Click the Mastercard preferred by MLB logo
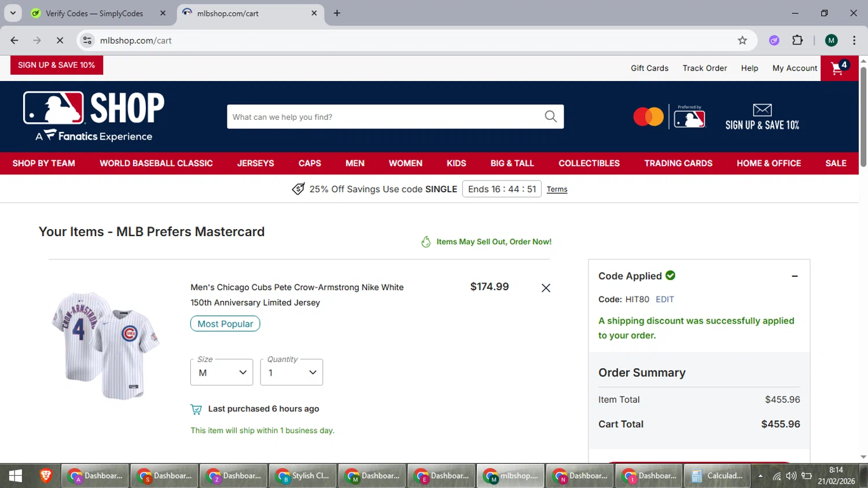Screen dimensions: 868x488 coord(670,116)
